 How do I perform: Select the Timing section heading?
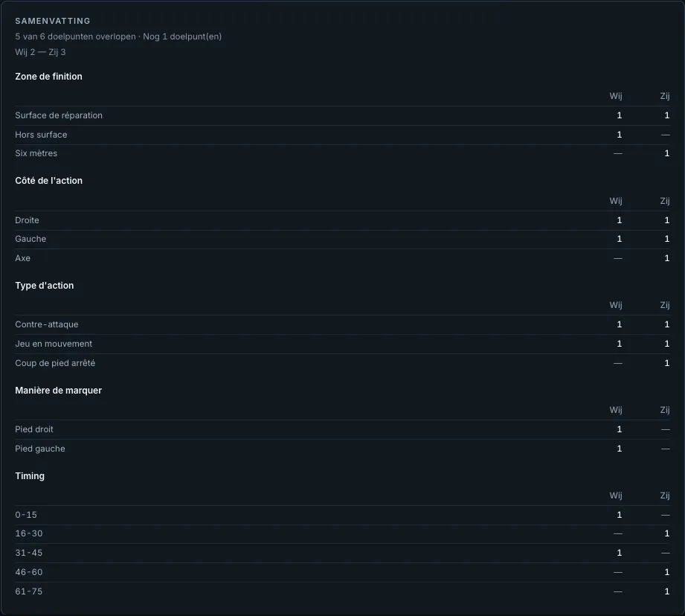(30, 476)
